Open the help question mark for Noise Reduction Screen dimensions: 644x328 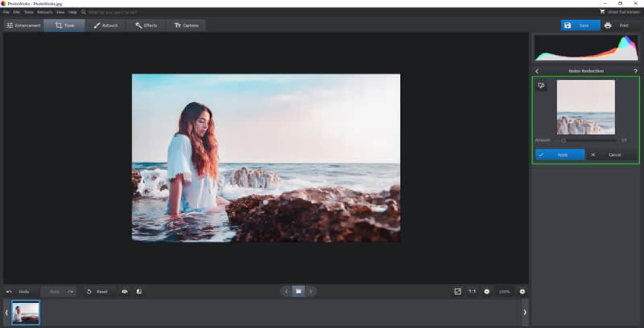(x=635, y=71)
